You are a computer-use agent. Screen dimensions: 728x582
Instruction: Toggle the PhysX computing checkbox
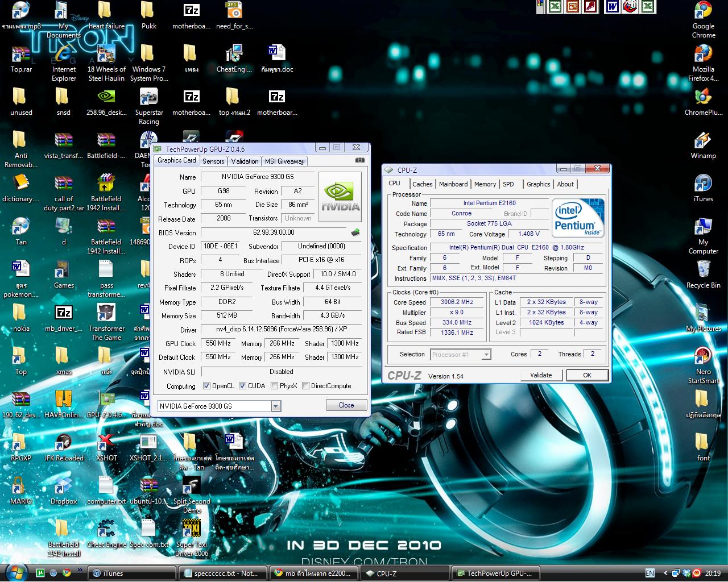(275, 386)
